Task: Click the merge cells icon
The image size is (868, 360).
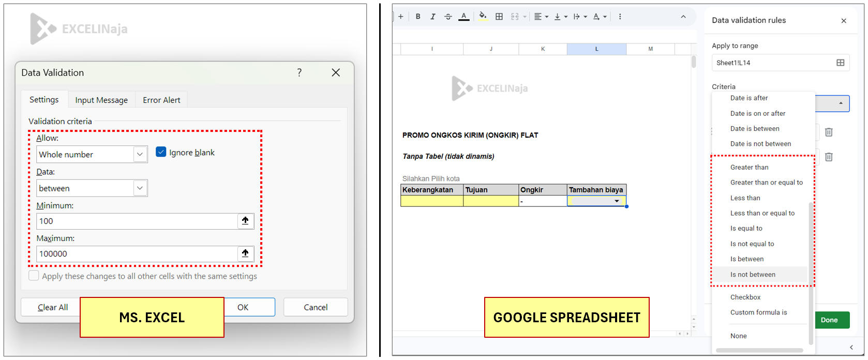Action: (x=515, y=17)
